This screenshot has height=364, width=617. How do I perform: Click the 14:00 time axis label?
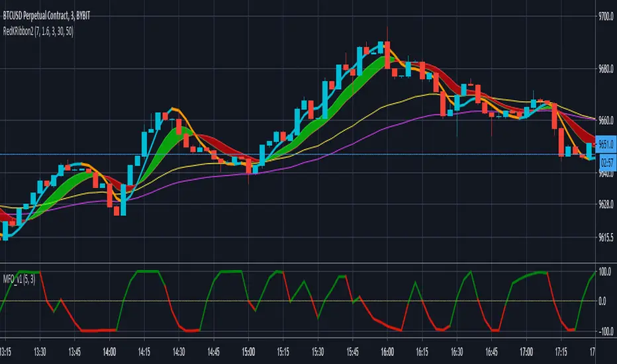tap(109, 352)
